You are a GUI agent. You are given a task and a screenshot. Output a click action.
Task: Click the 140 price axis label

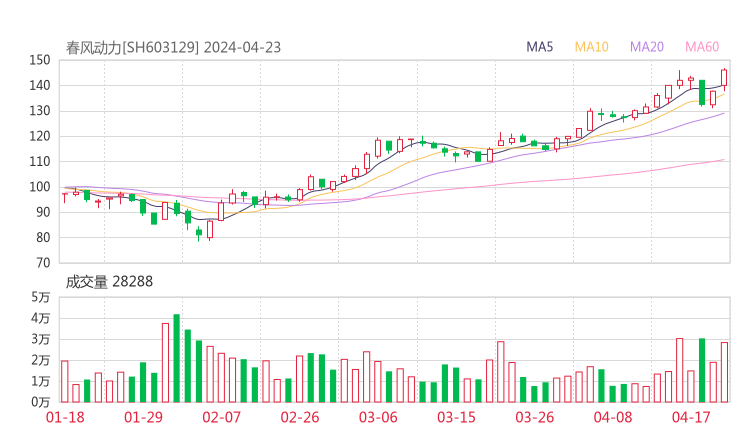point(40,85)
